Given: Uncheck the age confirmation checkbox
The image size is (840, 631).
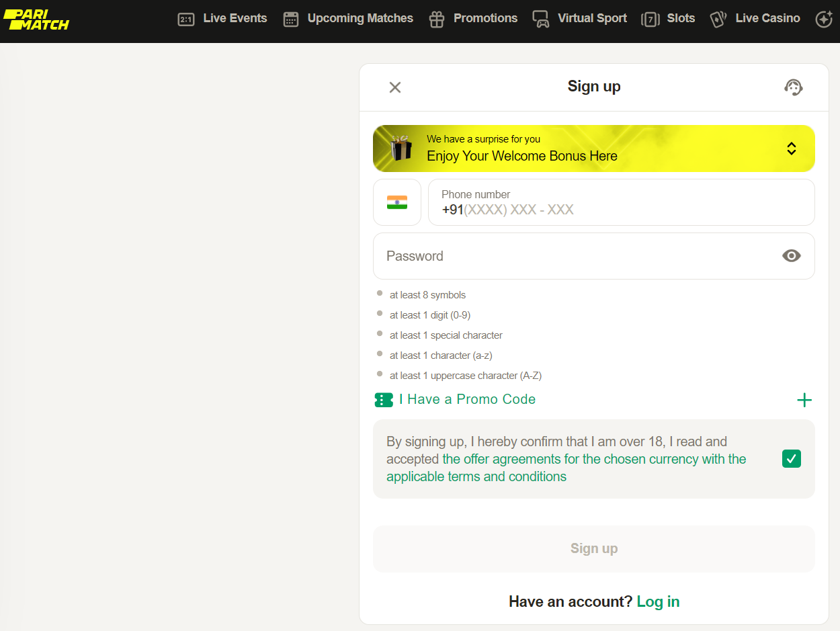Looking at the screenshot, I should 791,459.
